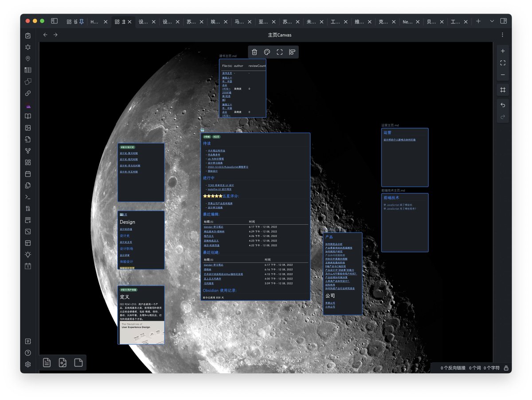This screenshot has width=532, height=400.
Task: Delete the selected canvas cards with trash icon
Action: 254,52
